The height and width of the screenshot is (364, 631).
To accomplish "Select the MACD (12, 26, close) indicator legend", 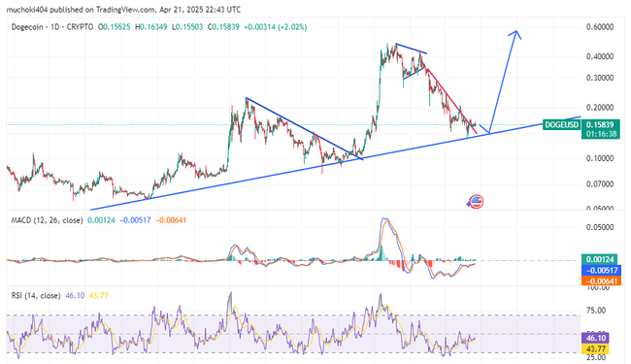I will [x=48, y=220].
